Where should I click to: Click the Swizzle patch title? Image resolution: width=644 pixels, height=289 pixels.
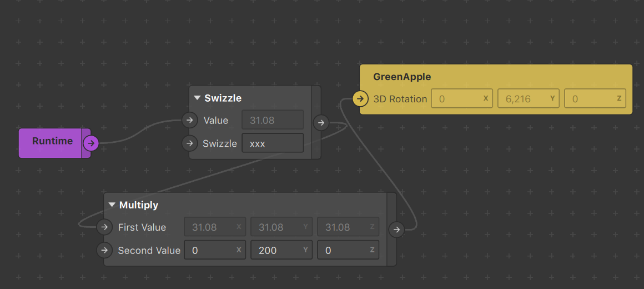(223, 98)
